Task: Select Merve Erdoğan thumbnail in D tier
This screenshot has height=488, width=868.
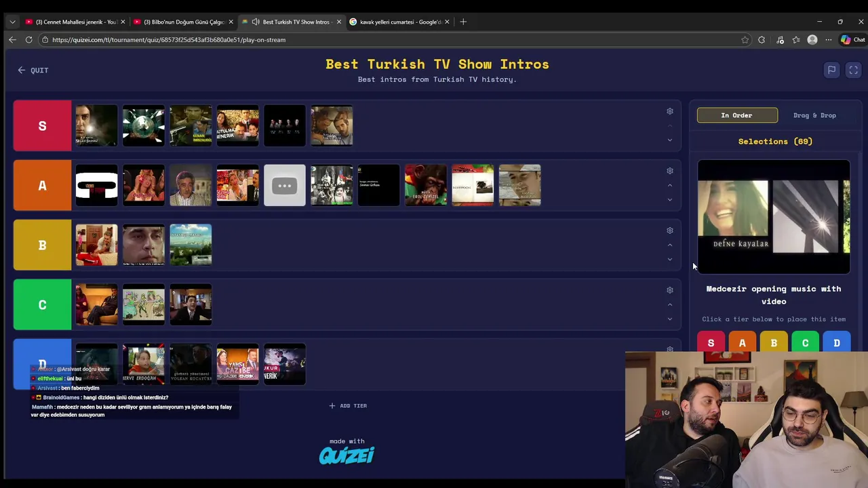Action: [x=143, y=364]
